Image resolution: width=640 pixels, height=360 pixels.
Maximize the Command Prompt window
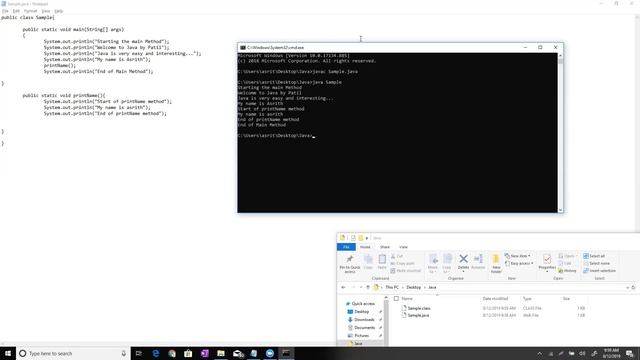point(540,47)
